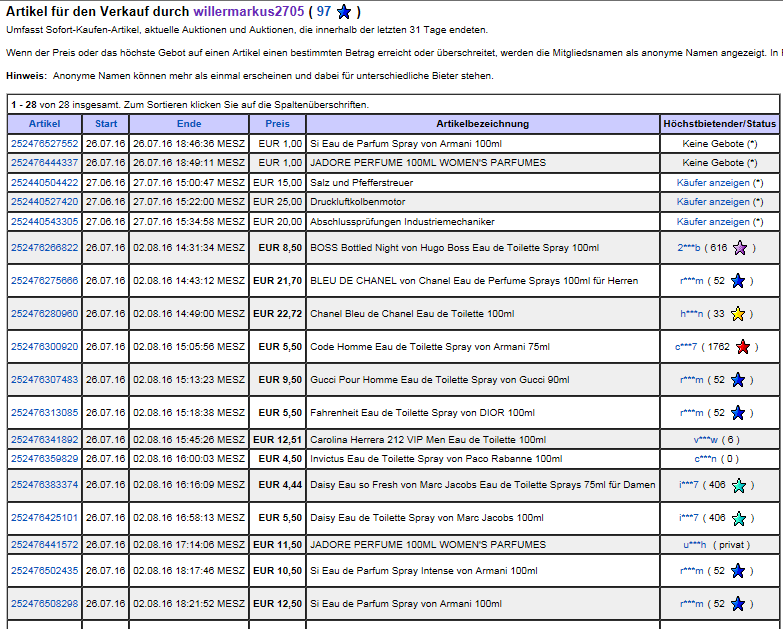Open item number 252476313085
This screenshot has width=783, height=629.
pos(44,412)
